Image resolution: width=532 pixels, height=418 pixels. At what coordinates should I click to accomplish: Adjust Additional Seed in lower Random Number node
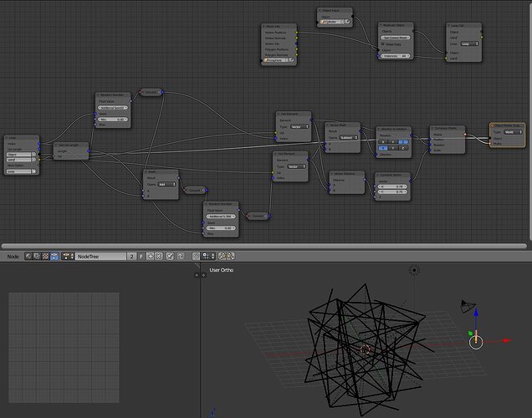pos(221,217)
